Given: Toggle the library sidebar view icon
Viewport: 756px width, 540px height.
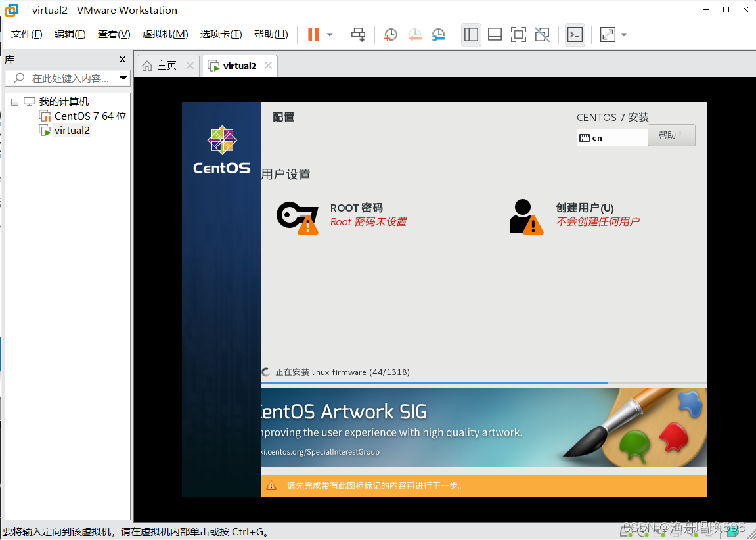Looking at the screenshot, I should tap(471, 35).
